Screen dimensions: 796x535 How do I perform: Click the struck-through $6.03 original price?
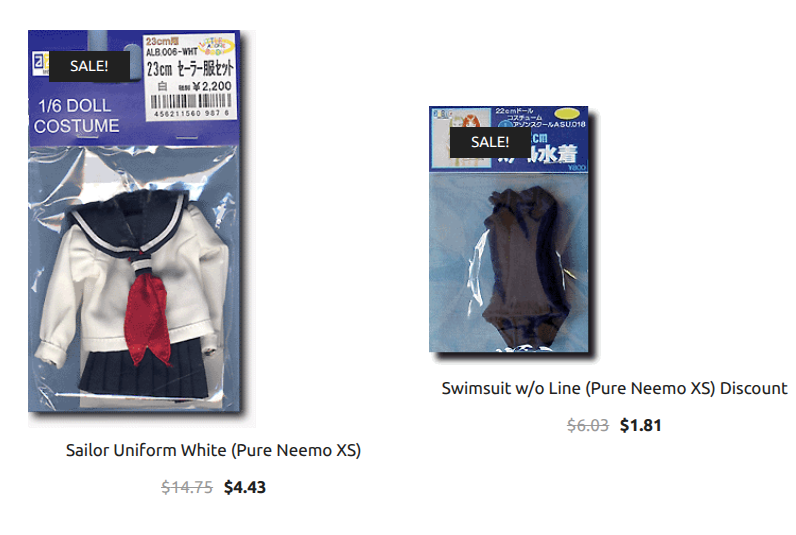[588, 425]
